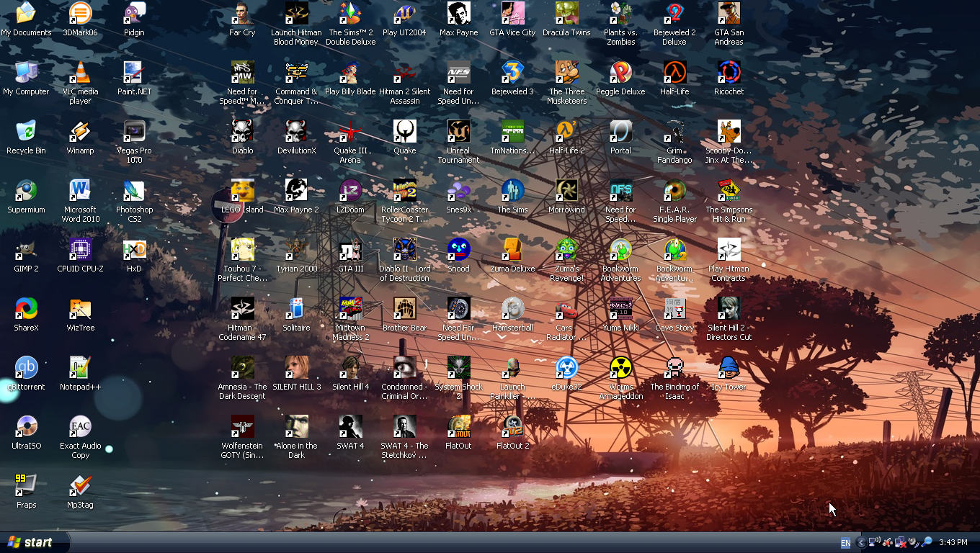
Task: Open the Pidgin messenger icon
Action: point(134,13)
